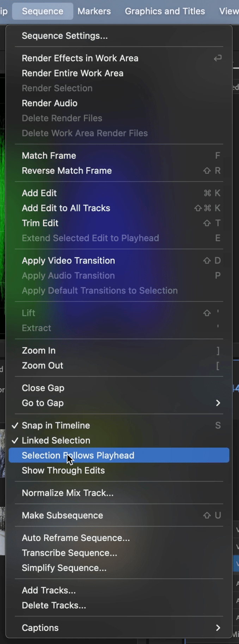Screen dimensions: 239x644
Task: Disable Snap in Timeline
Action: [55, 425]
